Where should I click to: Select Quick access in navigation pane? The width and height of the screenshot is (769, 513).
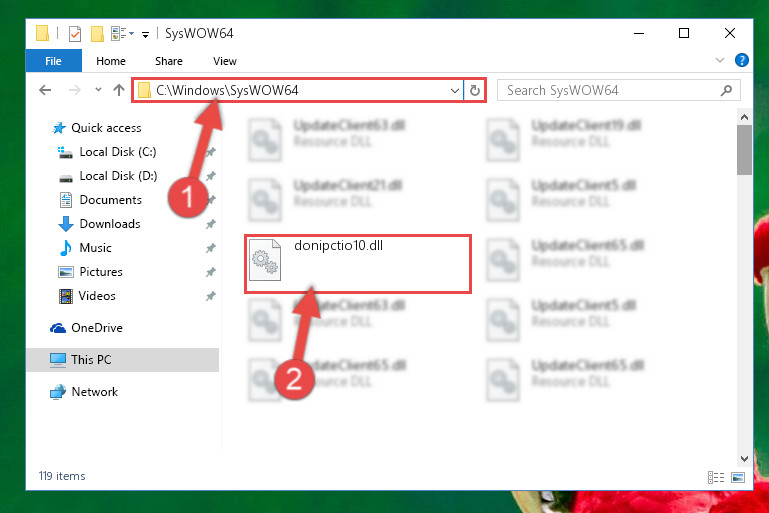(106, 128)
